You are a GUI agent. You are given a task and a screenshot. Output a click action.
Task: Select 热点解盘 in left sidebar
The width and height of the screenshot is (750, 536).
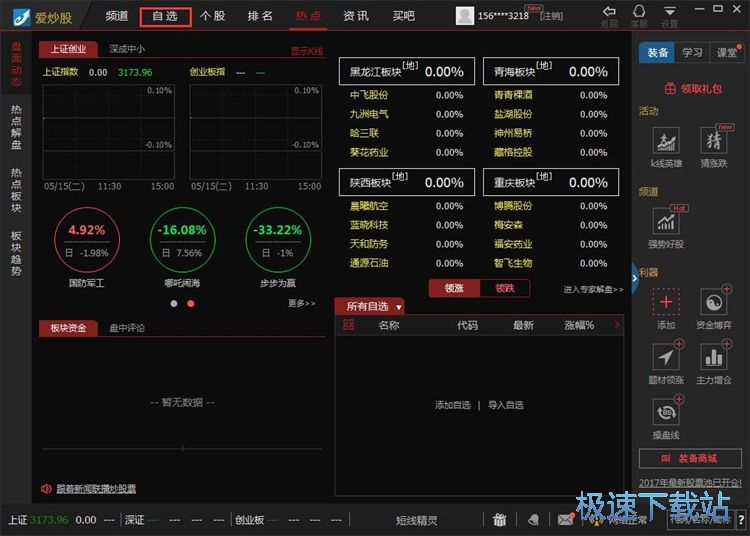[16, 127]
